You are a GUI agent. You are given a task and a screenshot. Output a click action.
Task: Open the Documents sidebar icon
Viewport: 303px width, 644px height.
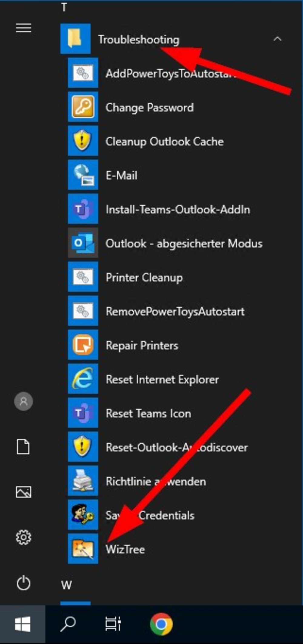tap(23, 447)
